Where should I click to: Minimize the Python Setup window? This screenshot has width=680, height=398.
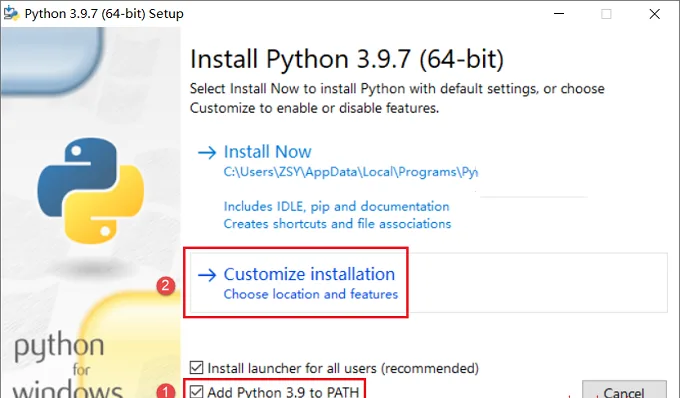point(559,13)
